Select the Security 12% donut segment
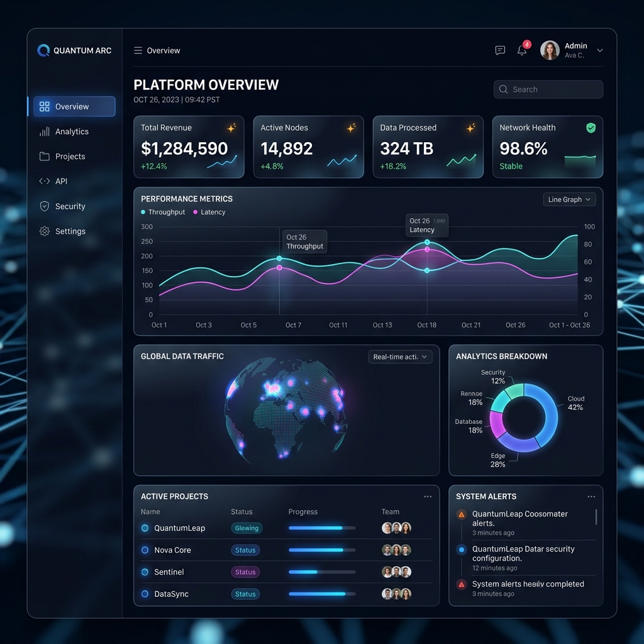 point(514,391)
